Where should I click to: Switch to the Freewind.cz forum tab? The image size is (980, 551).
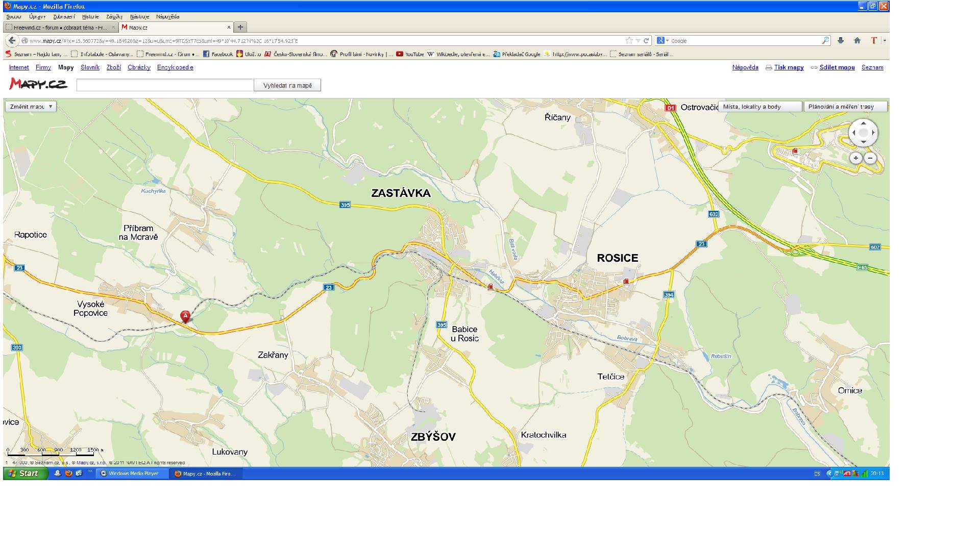[60, 28]
